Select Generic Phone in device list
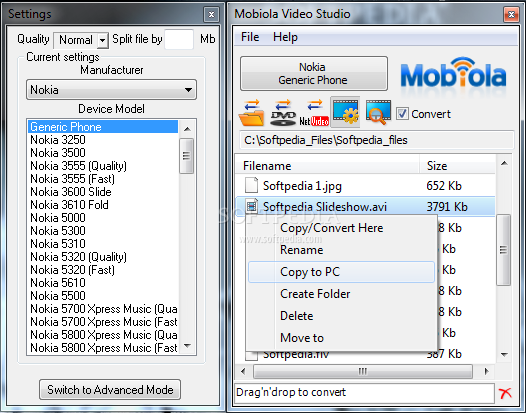 click(103, 127)
